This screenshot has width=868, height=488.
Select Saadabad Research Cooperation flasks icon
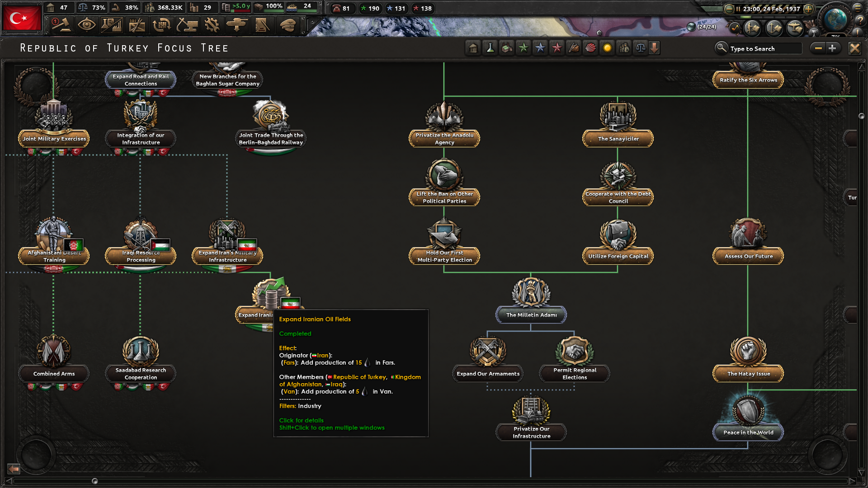141,351
